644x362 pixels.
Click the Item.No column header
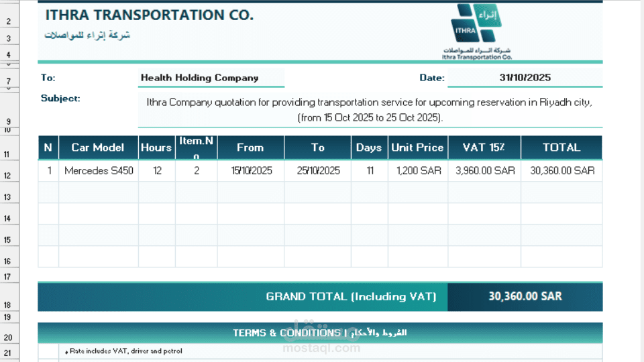click(197, 147)
